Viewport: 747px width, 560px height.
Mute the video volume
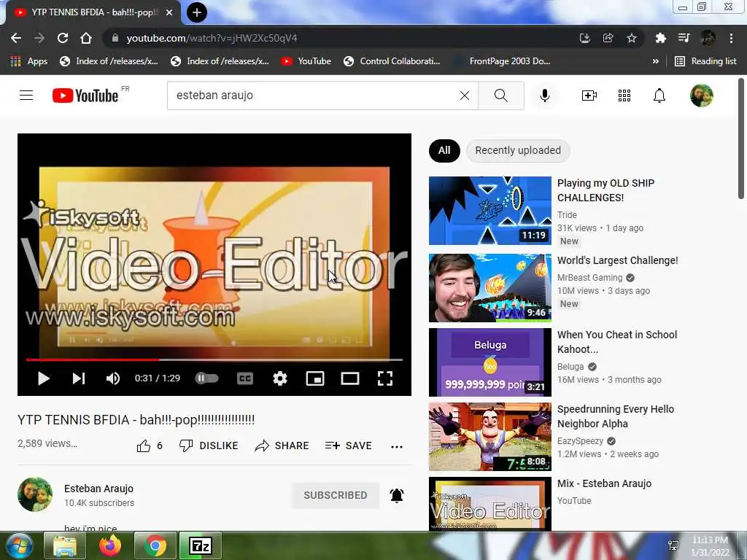(113, 378)
